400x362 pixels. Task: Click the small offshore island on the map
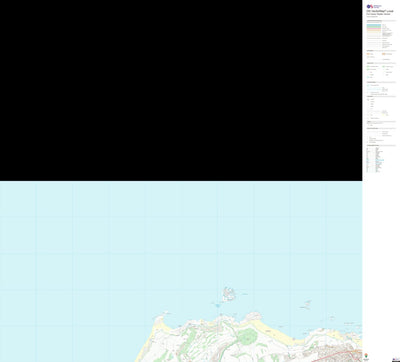point(228,294)
